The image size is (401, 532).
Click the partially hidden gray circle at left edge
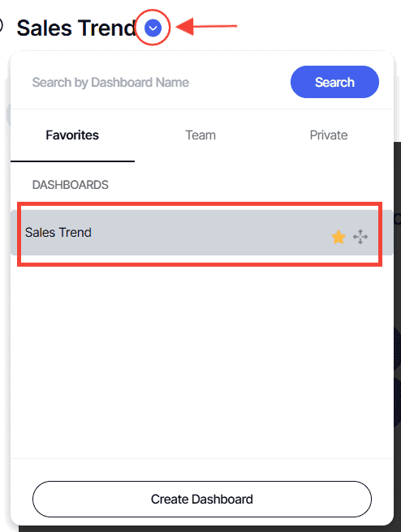[8, 114]
